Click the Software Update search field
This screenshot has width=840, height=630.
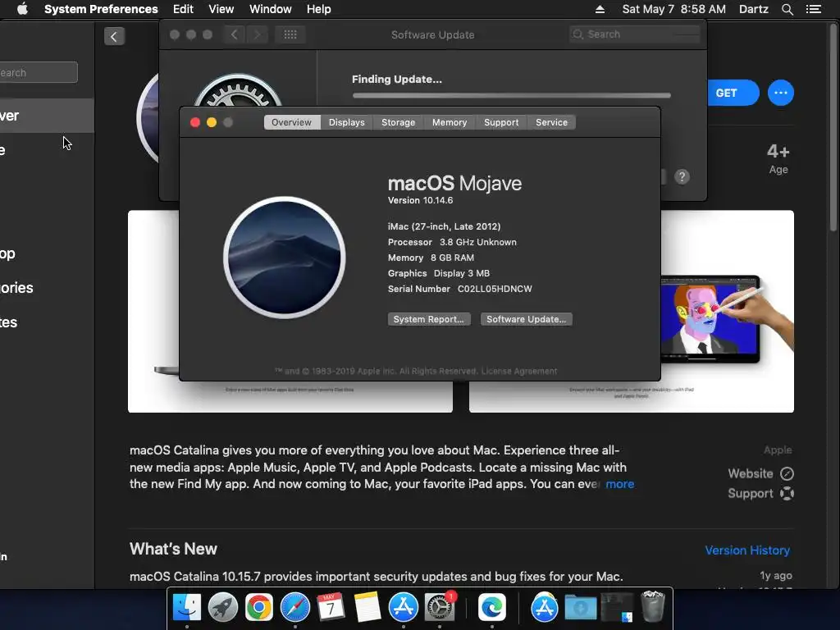[635, 34]
